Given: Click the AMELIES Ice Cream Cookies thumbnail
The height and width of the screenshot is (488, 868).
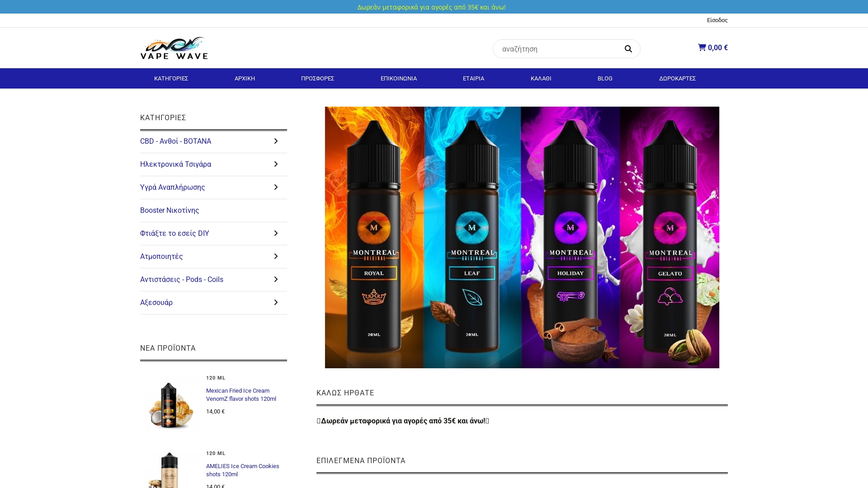Looking at the screenshot, I should [170, 470].
